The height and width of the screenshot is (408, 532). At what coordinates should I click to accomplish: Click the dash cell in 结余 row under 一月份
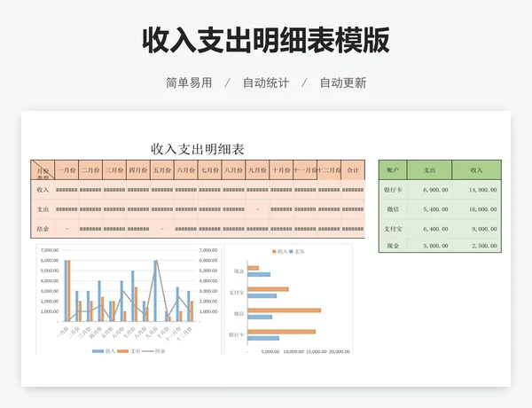[66, 229]
